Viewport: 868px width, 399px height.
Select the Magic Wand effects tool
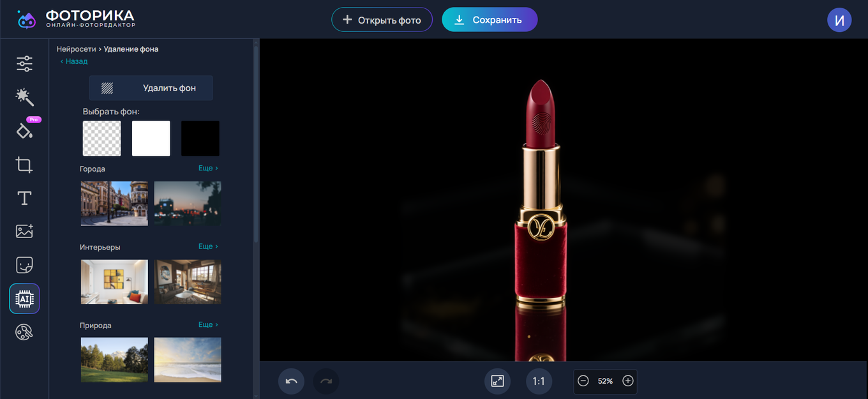tap(24, 97)
